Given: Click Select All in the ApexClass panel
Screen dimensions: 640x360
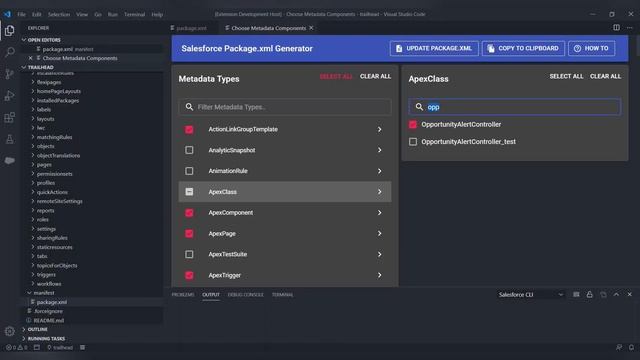Looking at the screenshot, I should click(566, 76).
